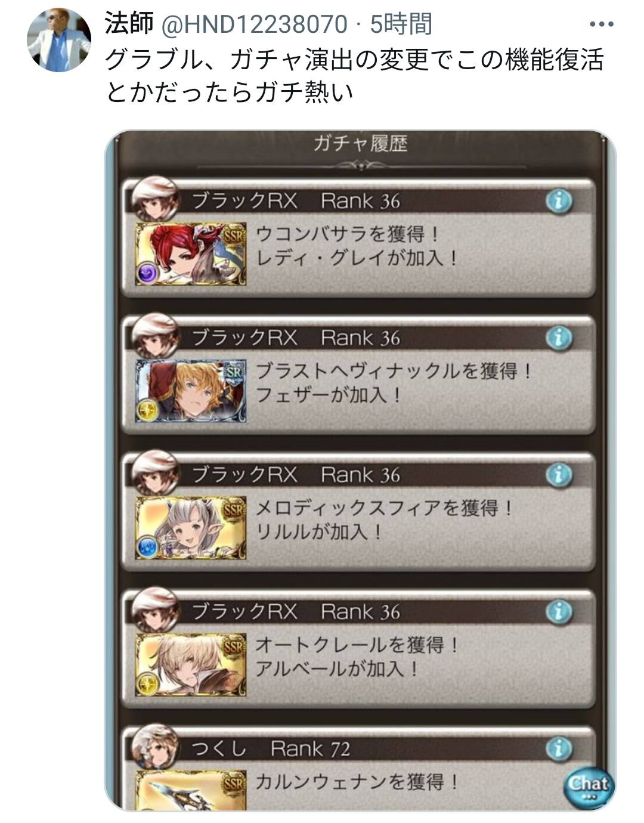The image size is (644, 823).
Task: Tap info icon on ウコンバサラ entry
Action: pyautogui.click(x=559, y=202)
